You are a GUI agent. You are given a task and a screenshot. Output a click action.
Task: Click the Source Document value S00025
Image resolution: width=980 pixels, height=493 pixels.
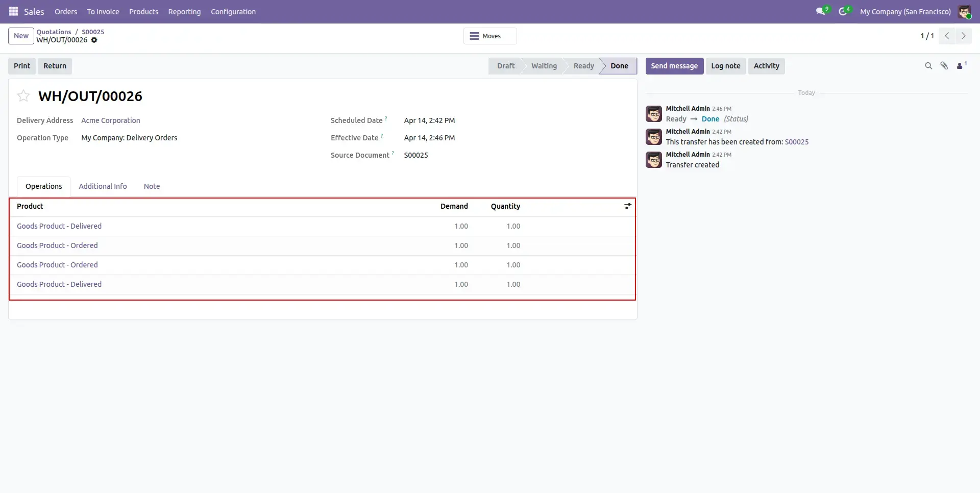[416, 155]
